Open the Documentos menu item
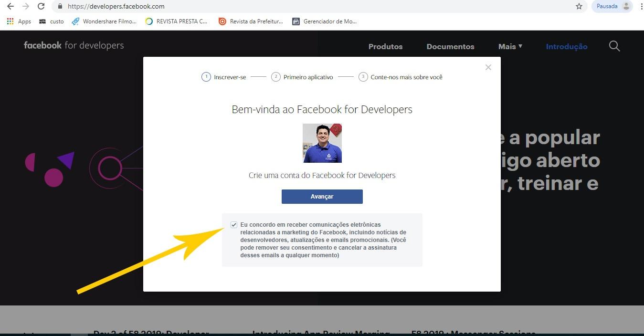This screenshot has height=336, width=644. 450,46
